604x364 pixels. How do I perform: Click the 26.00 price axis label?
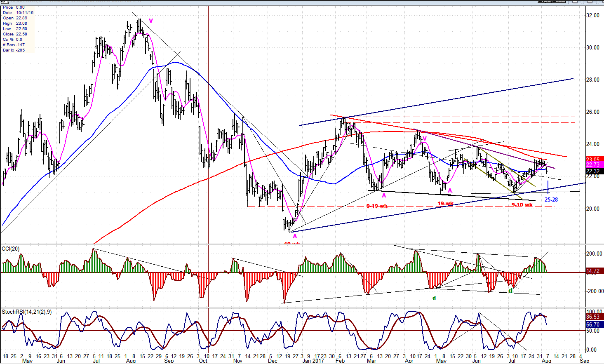pos(593,112)
